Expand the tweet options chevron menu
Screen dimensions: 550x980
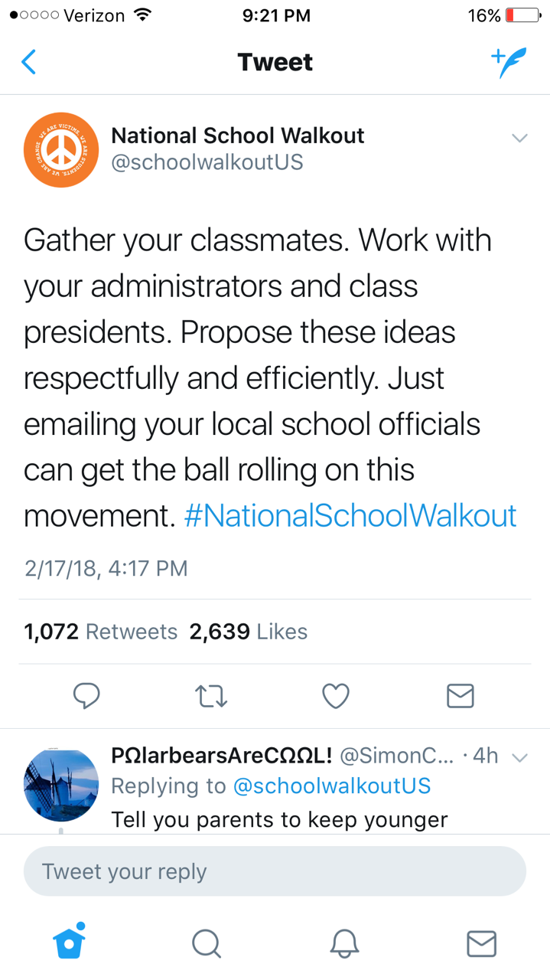point(519,139)
